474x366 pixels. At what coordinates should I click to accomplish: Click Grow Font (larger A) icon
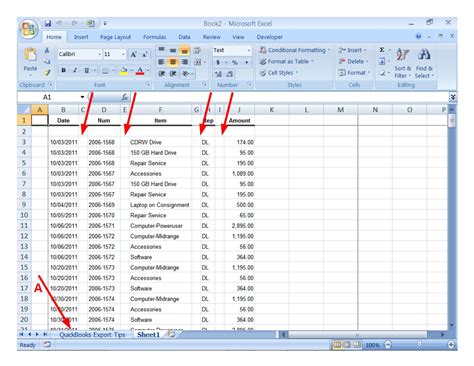coord(133,54)
